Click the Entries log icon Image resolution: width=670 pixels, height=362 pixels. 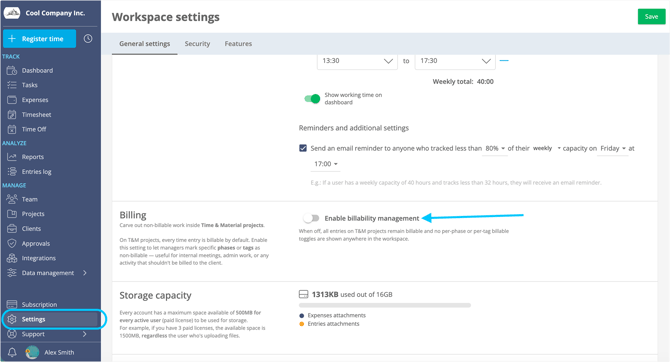[x=12, y=171]
